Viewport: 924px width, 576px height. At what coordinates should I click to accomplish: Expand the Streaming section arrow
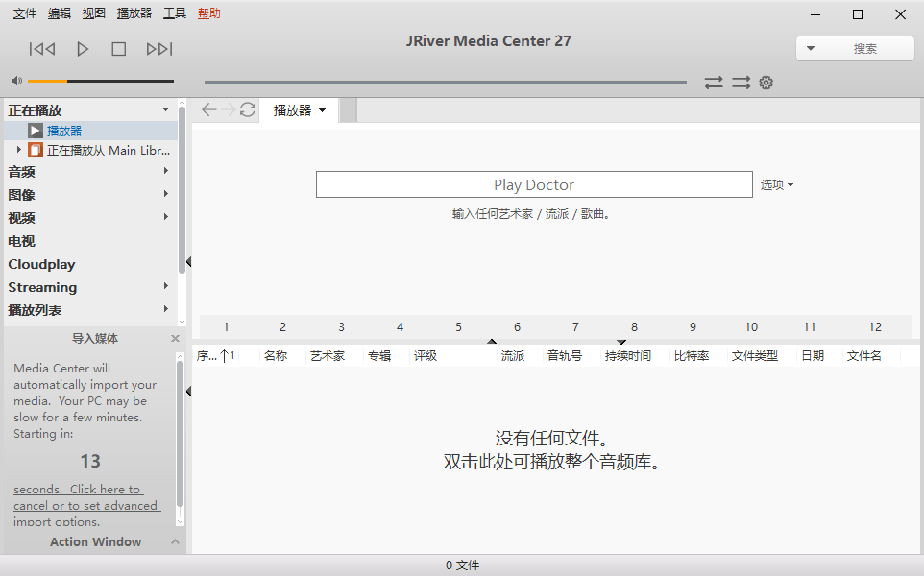click(165, 286)
